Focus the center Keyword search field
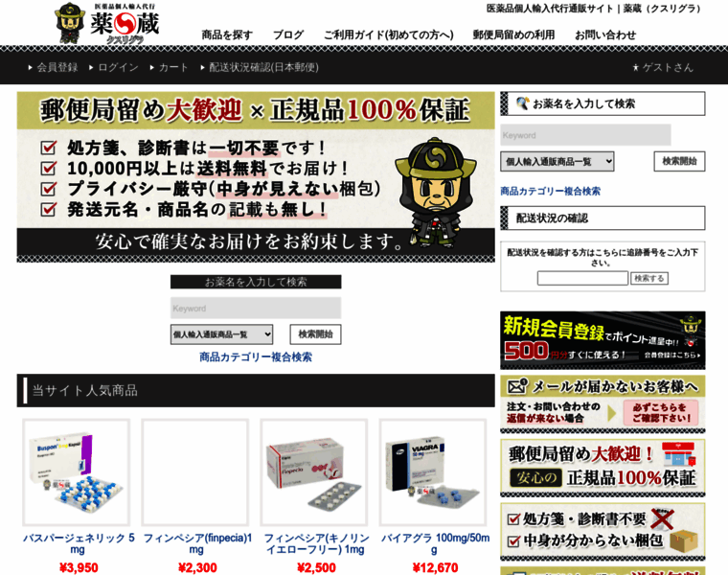Viewport: 728px width, 575px height. coord(256,308)
